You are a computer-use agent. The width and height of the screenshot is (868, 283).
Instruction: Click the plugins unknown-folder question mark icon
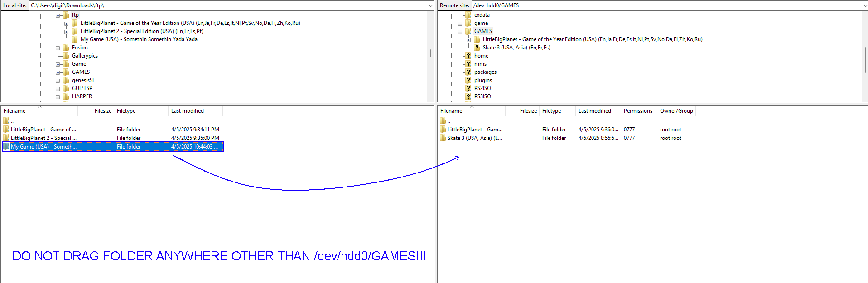click(x=468, y=80)
